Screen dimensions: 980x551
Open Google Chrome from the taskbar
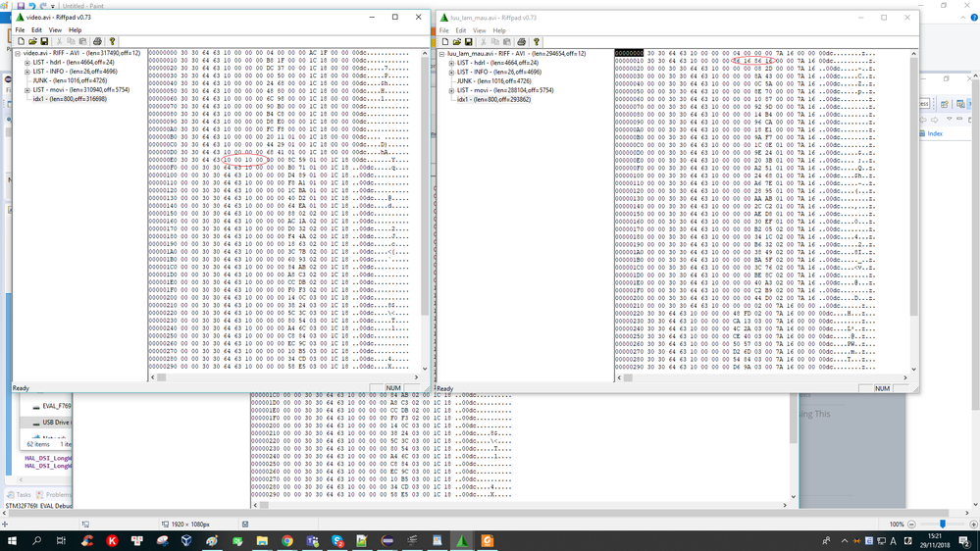coord(286,541)
